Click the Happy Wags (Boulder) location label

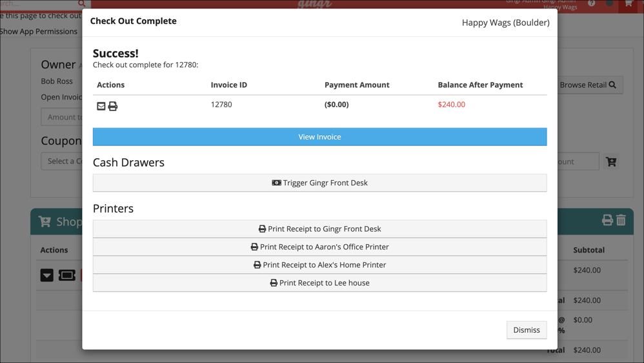(x=506, y=23)
